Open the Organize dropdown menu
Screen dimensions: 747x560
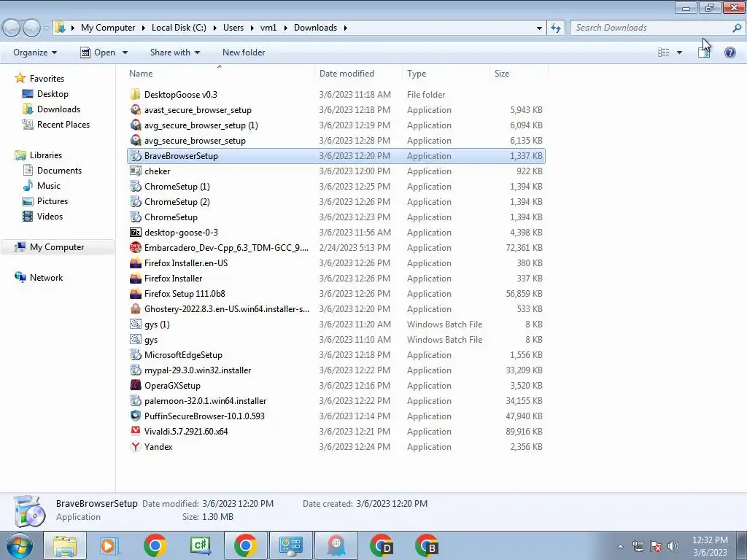tap(35, 52)
